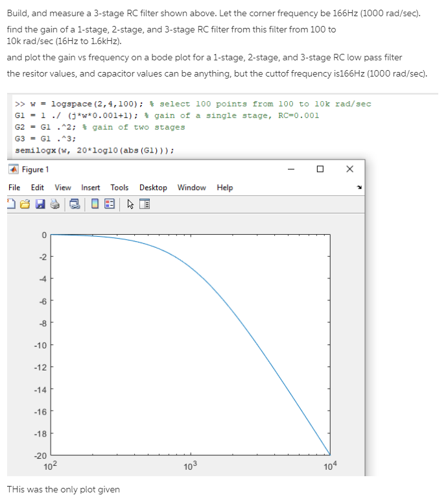Open file using the folder icon
The height and width of the screenshot is (495, 448).
click(25, 204)
